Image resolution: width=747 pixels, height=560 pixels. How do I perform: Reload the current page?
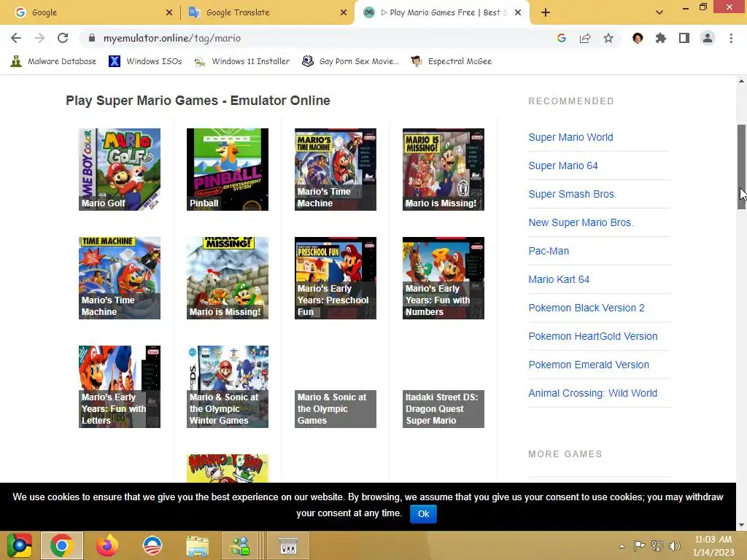pos(63,38)
